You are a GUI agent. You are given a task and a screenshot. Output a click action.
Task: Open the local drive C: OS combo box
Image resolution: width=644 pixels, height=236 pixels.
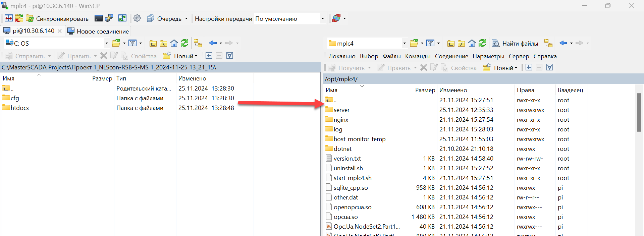coord(57,43)
